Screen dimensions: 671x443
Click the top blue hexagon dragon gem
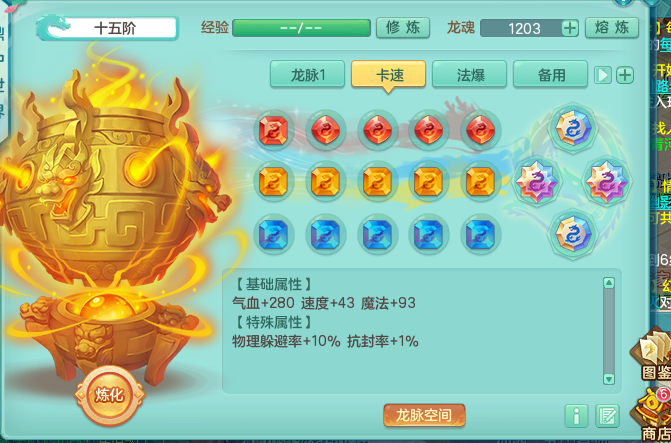coord(573,128)
